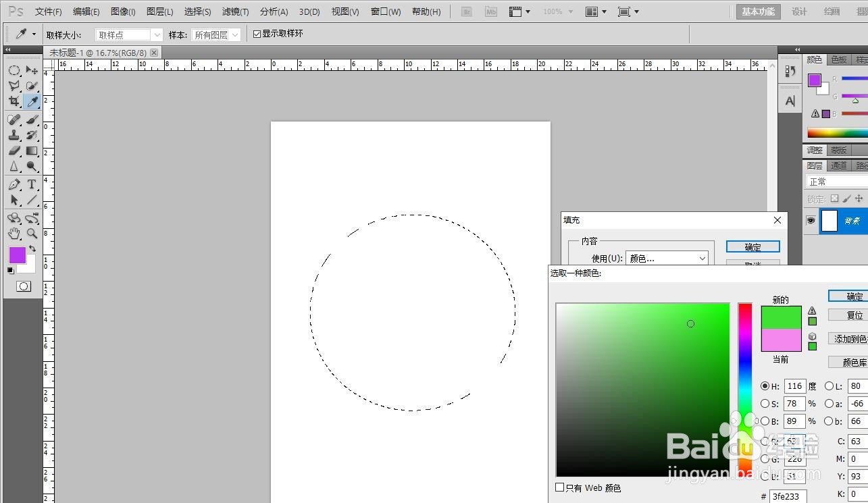This screenshot has height=503, width=868.
Task: Switch to the 色板 tab
Action: tap(839, 60)
